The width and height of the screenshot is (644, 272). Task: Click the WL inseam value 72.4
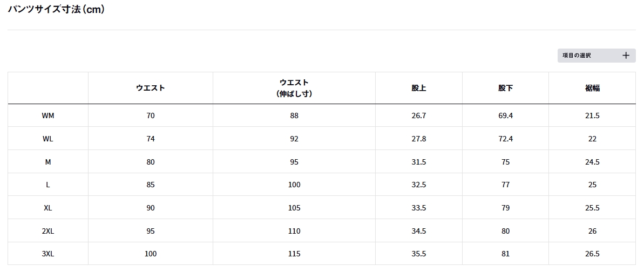505,139
